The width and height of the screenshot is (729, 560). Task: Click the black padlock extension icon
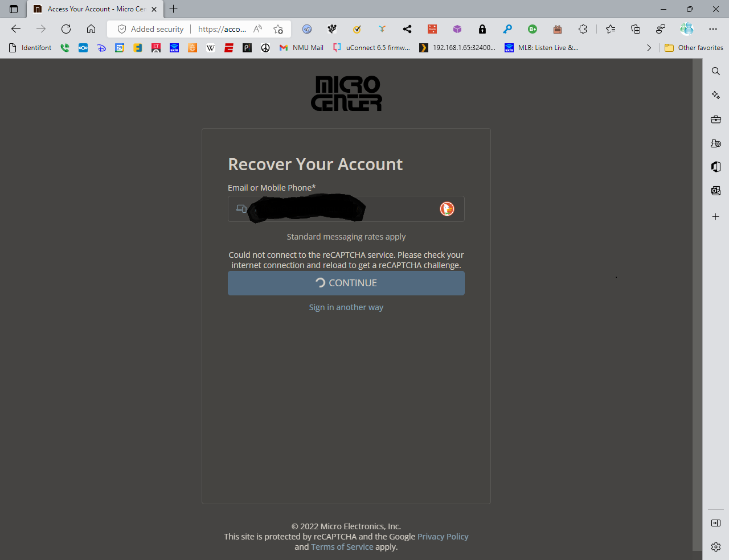click(x=482, y=29)
